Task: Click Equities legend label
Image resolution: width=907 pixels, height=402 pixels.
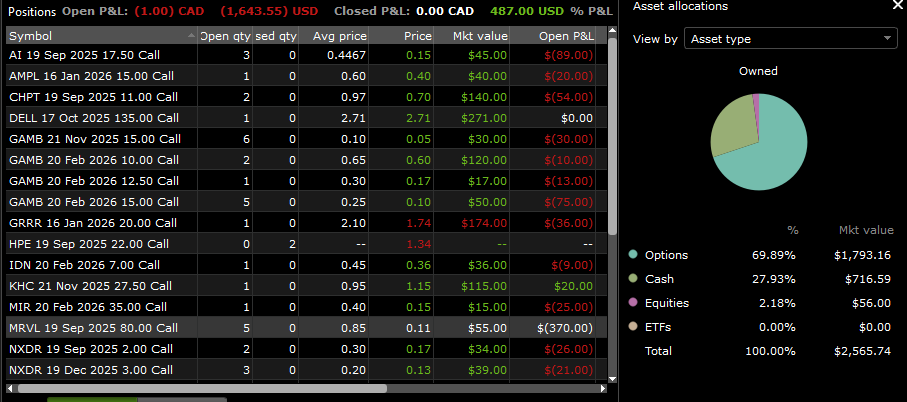Action: (x=667, y=303)
